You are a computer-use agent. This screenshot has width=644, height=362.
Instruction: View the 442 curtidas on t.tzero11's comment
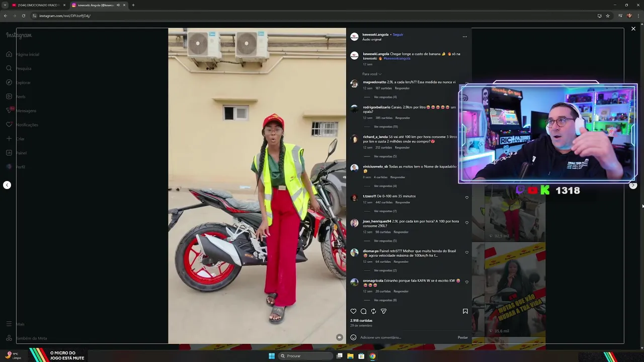coord(383,202)
